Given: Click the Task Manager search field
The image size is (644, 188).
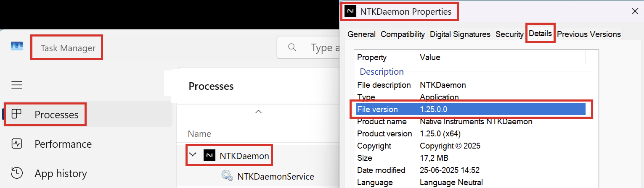Looking at the screenshot, I should (x=308, y=47).
